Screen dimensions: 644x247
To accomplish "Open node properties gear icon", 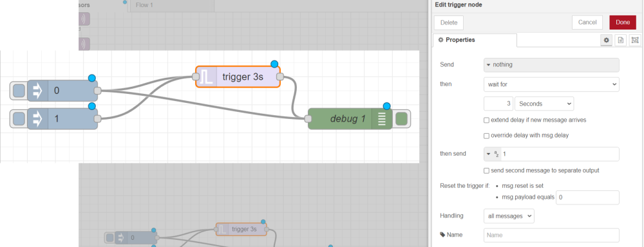I will [606, 41].
